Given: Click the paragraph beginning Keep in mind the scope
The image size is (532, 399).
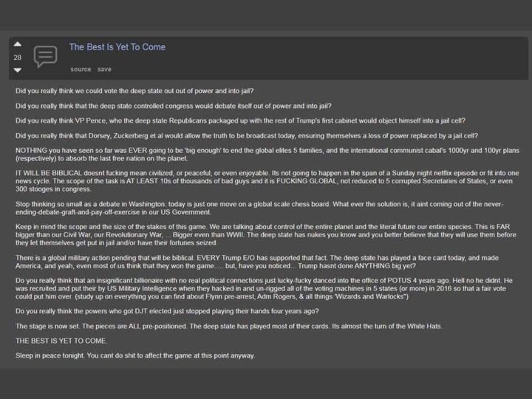Looking at the screenshot, I should tap(266, 235).
